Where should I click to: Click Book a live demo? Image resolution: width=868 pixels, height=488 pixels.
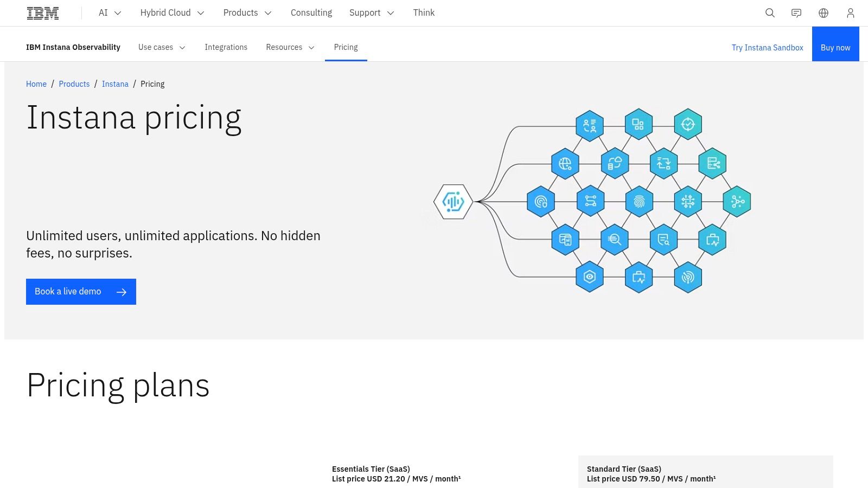[81, 291]
